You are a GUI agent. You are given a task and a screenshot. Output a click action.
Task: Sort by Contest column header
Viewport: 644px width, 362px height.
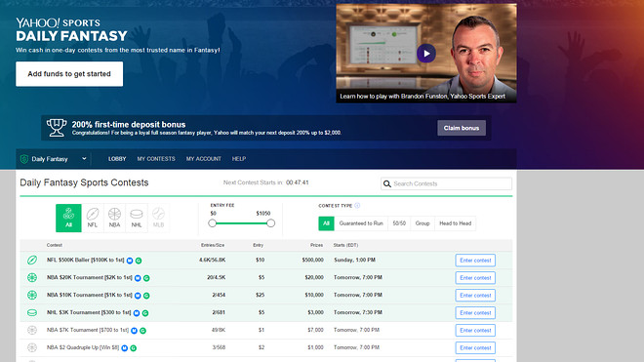click(55, 245)
